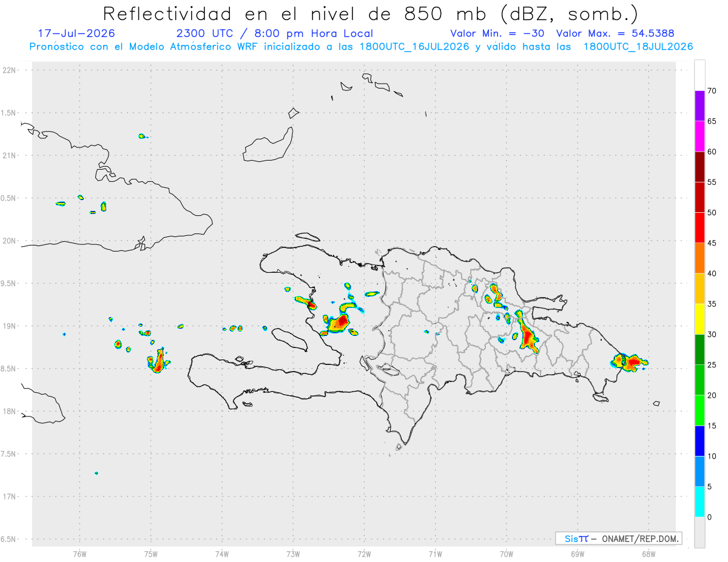Select the yellow 30–35 dBZ legend band
Screen dimensions: 728x562
[699, 319]
